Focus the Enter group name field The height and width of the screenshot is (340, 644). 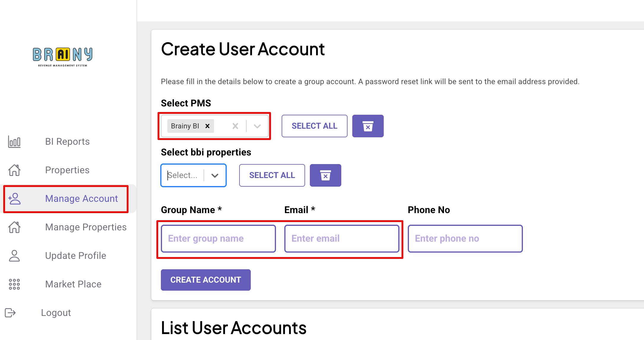click(x=218, y=239)
